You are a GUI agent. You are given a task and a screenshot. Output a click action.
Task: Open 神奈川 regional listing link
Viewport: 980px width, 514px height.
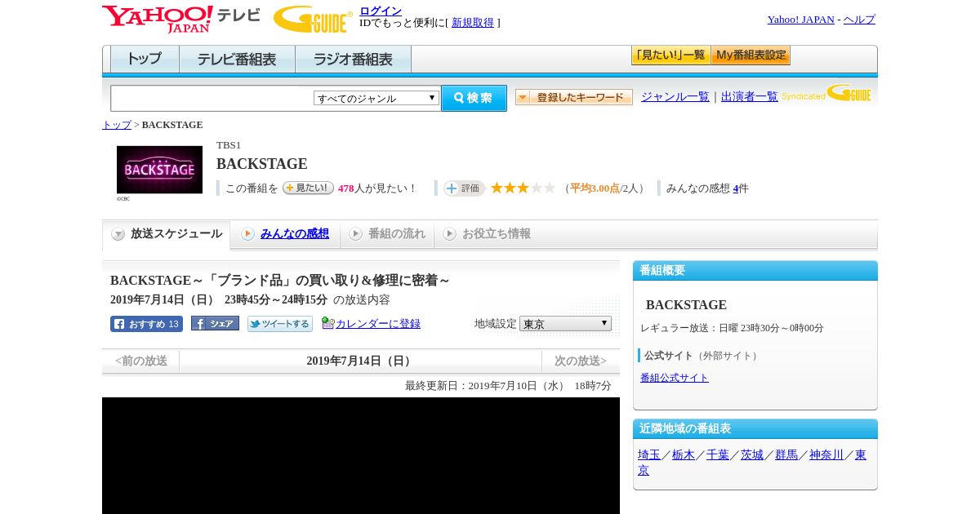(x=826, y=455)
